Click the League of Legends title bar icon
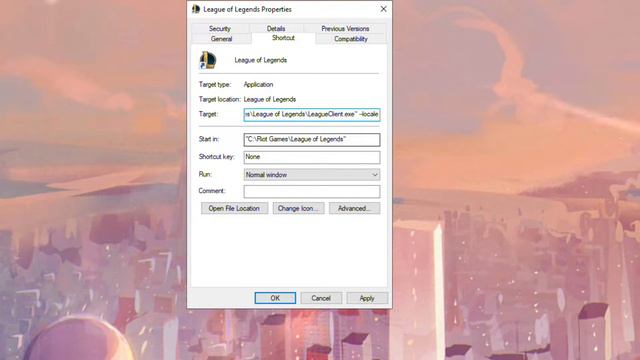The width and height of the screenshot is (640, 360). pyautogui.click(x=196, y=9)
